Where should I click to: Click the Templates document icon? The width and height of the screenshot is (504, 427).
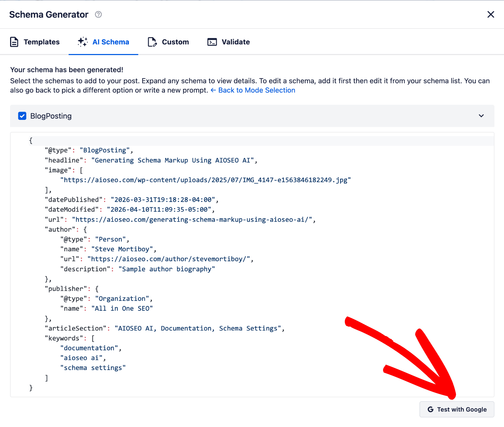point(14,42)
